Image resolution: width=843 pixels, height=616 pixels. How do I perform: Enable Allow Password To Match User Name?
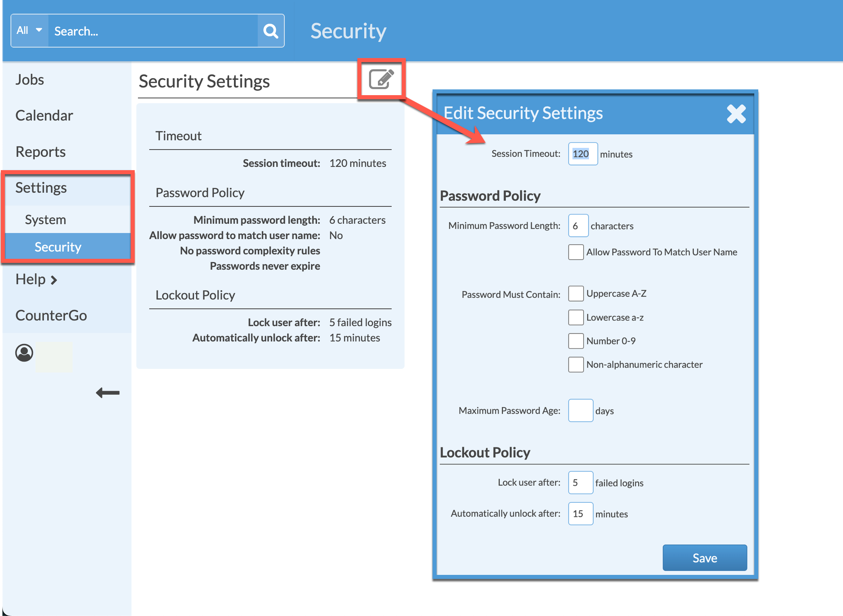(576, 252)
